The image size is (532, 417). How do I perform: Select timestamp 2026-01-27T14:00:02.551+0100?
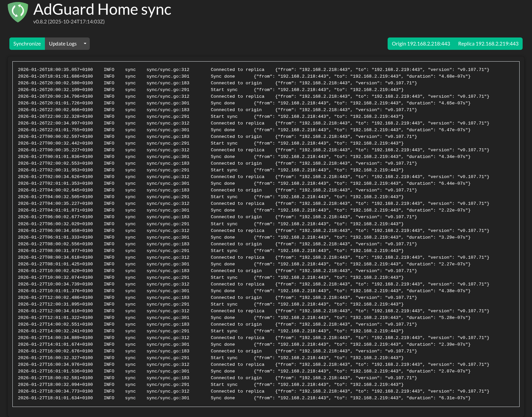tap(55, 324)
